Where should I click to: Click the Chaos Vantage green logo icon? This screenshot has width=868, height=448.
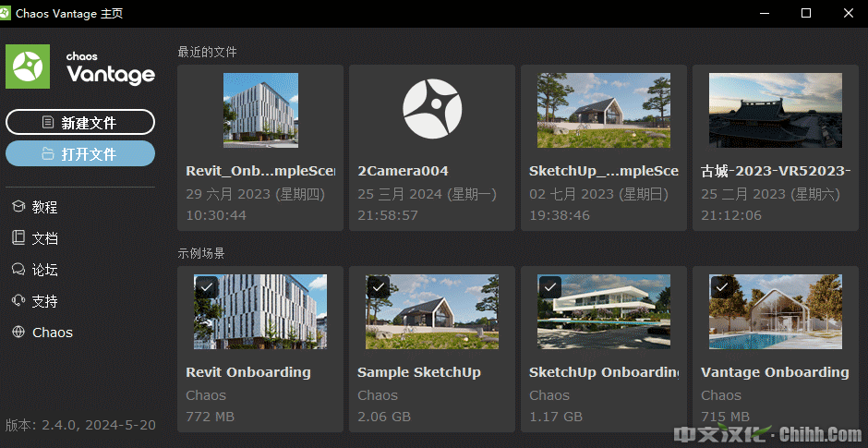pyautogui.click(x=28, y=67)
